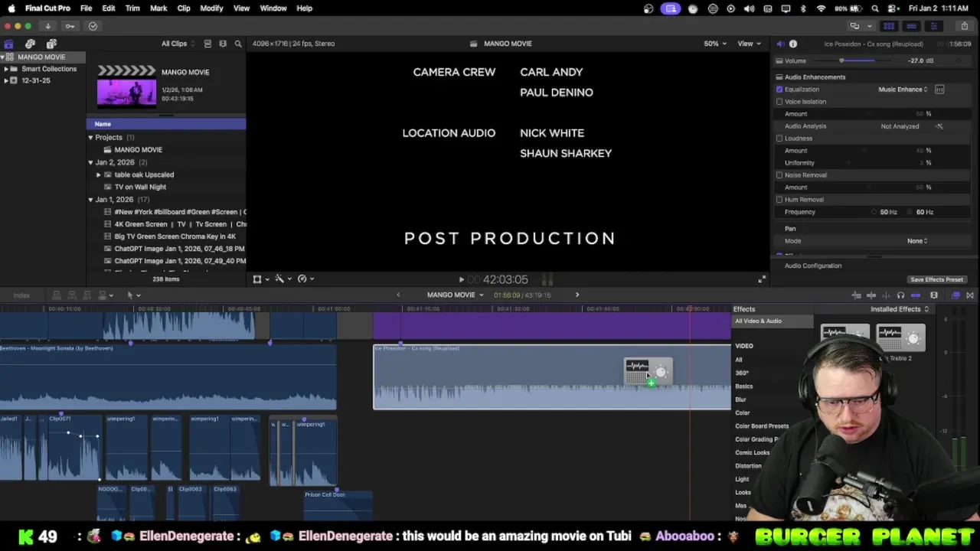Expand 12-31-25 event
980x551 pixels.
pyautogui.click(x=6, y=80)
